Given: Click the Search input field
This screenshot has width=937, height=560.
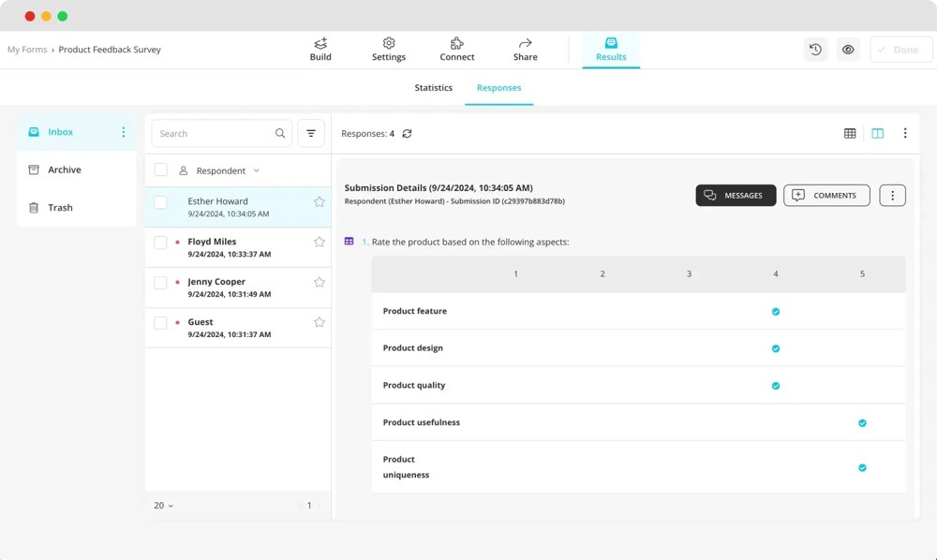Looking at the screenshot, I should (216, 134).
